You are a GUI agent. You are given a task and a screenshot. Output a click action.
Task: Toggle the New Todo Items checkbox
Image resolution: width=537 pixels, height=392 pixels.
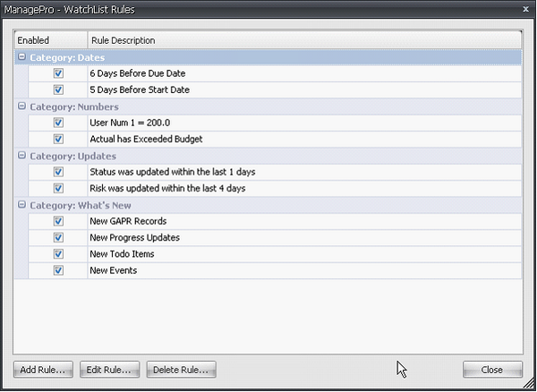[58, 254]
